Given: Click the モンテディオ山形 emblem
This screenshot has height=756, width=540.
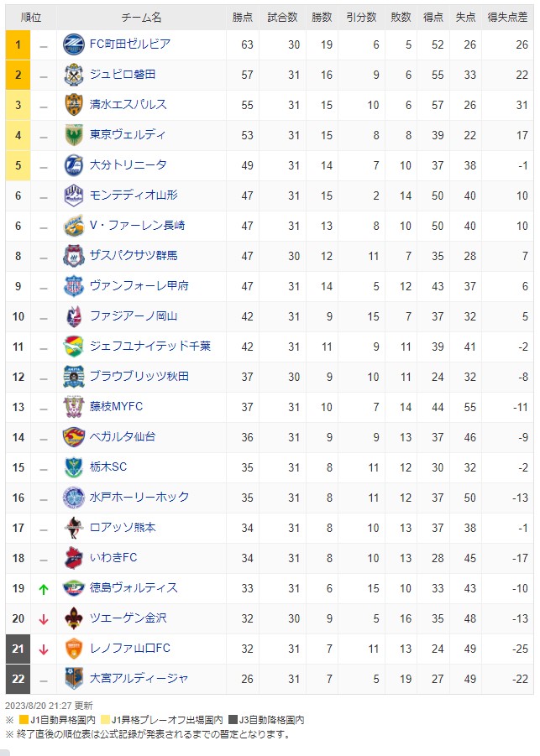Looking at the screenshot, I should pos(74,196).
